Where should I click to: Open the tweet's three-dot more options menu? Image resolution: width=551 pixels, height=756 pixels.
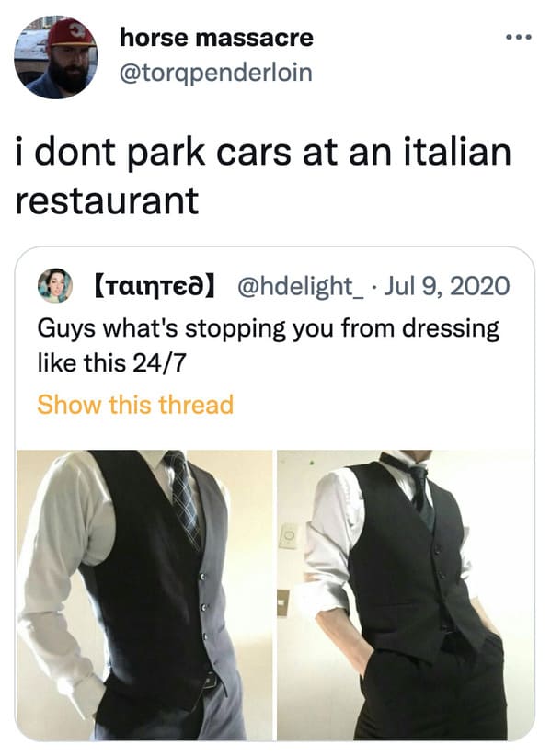(519, 37)
